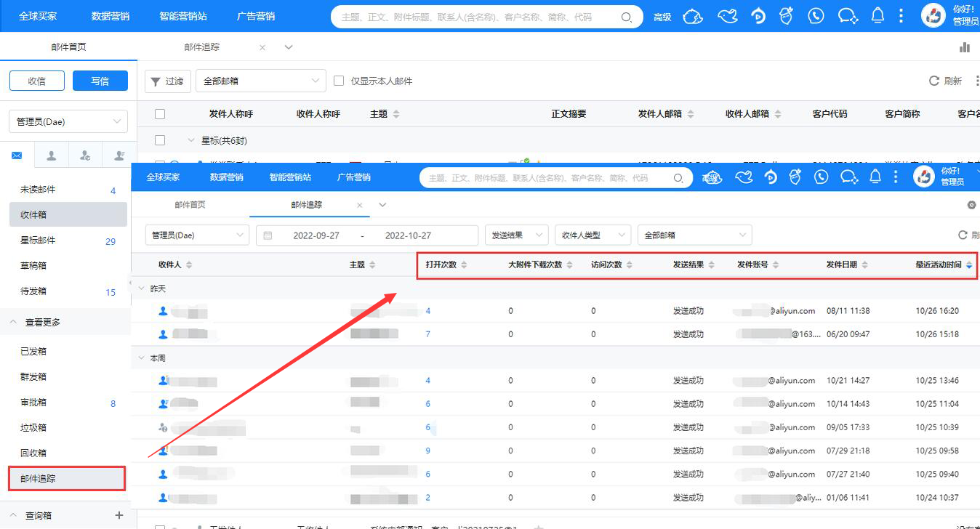Viewport: 980px width, 529px height.
Task: Open the WhatsApp phone icon in the mailbox window header
Action: point(816,16)
